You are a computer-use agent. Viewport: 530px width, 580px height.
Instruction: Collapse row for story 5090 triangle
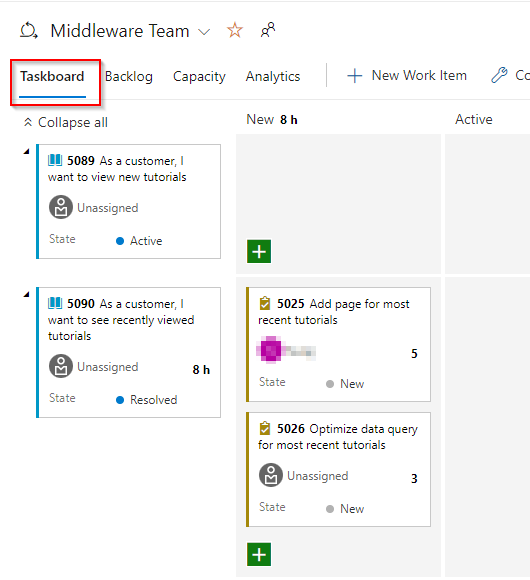(x=26, y=294)
